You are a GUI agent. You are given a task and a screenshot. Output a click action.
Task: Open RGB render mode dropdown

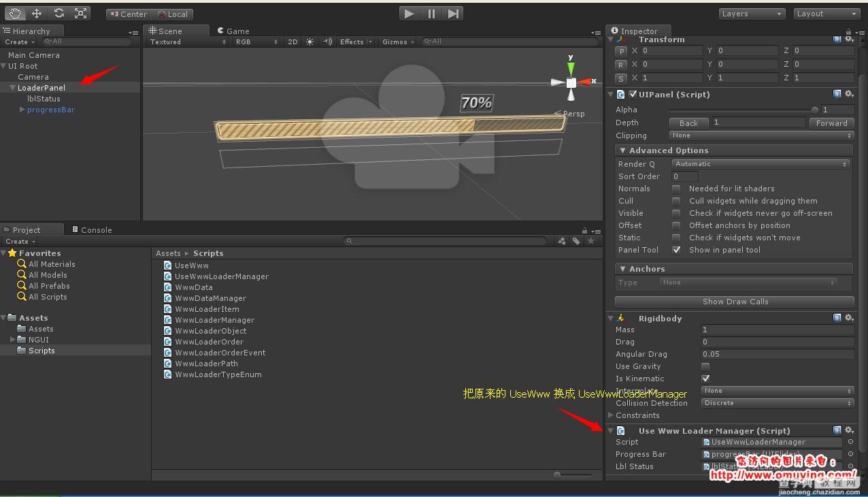[256, 42]
